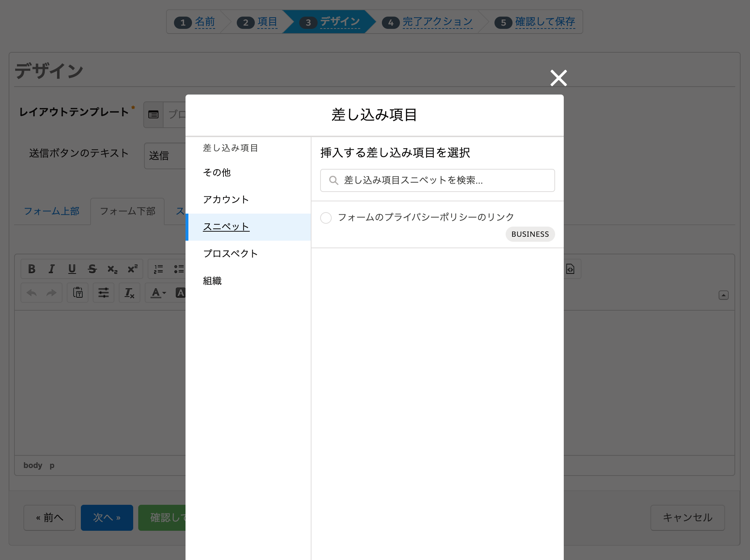Click source code document icon
Screen dimensions: 750x560
click(x=570, y=269)
